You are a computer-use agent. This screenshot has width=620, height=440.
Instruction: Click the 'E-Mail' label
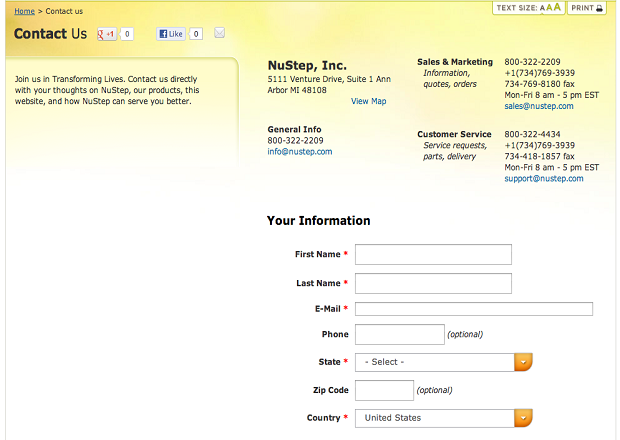[x=327, y=309]
